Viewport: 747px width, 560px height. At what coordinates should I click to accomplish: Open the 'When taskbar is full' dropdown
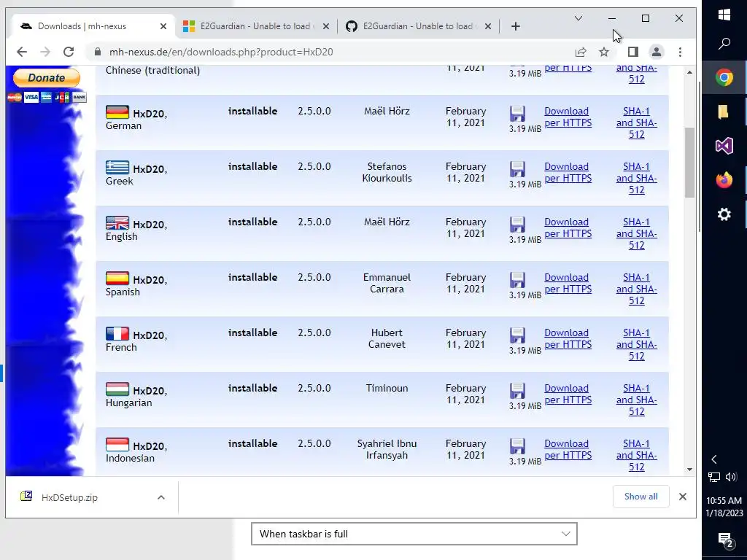(414, 534)
